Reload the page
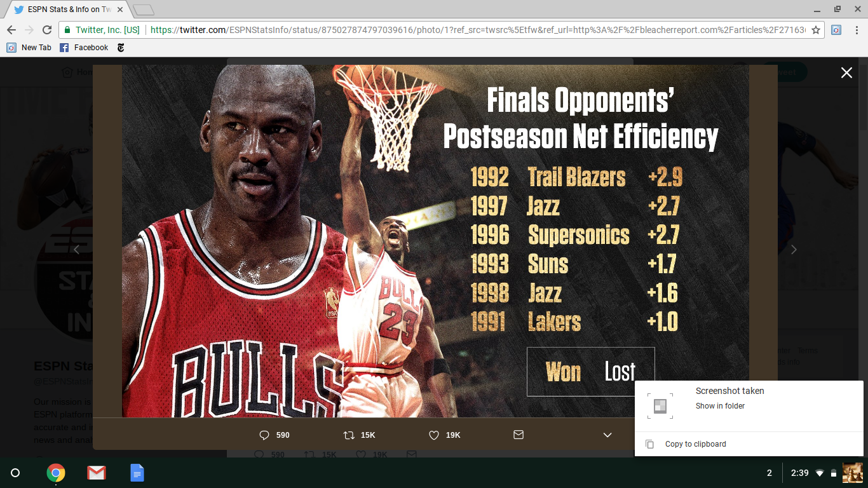 click(47, 30)
